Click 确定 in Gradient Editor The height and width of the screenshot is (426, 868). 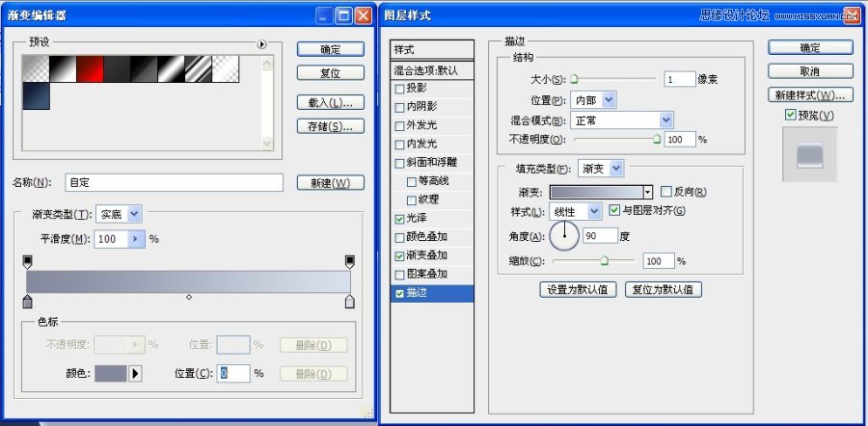point(331,49)
